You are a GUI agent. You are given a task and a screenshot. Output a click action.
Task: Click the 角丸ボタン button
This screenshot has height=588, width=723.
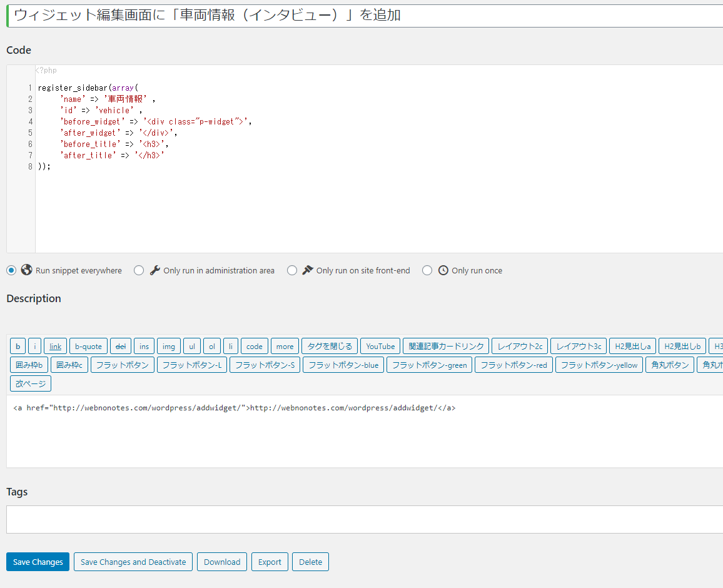coord(670,365)
